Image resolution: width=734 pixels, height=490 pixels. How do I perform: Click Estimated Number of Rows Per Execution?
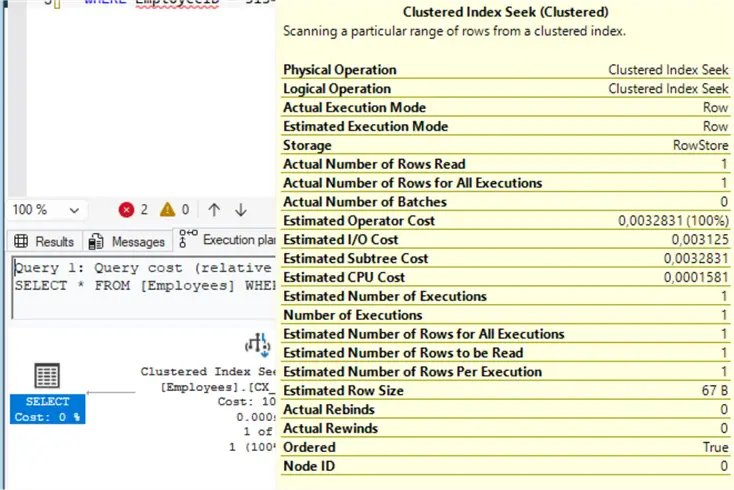pos(506,372)
